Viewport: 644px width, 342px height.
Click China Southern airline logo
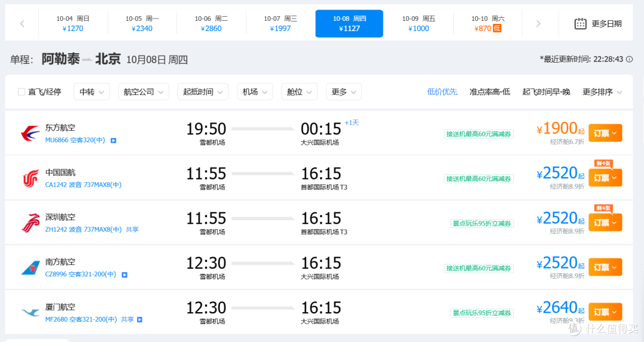(x=30, y=267)
